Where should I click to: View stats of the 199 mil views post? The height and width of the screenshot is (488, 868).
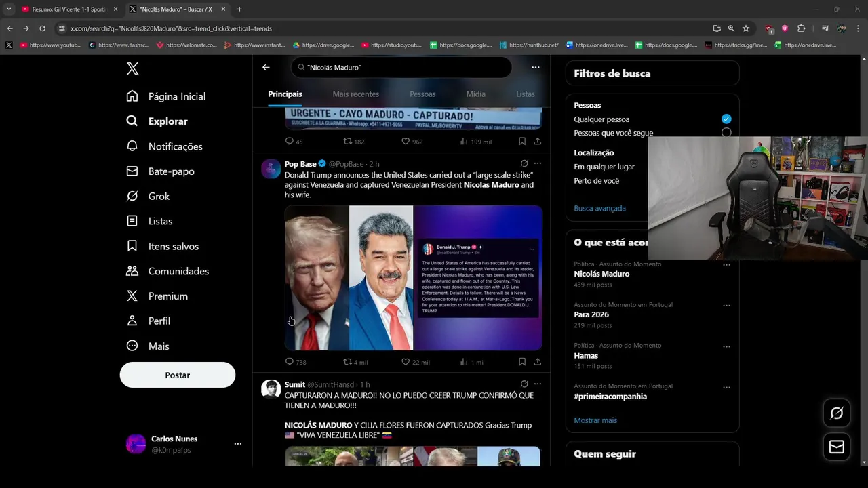coord(475,142)
